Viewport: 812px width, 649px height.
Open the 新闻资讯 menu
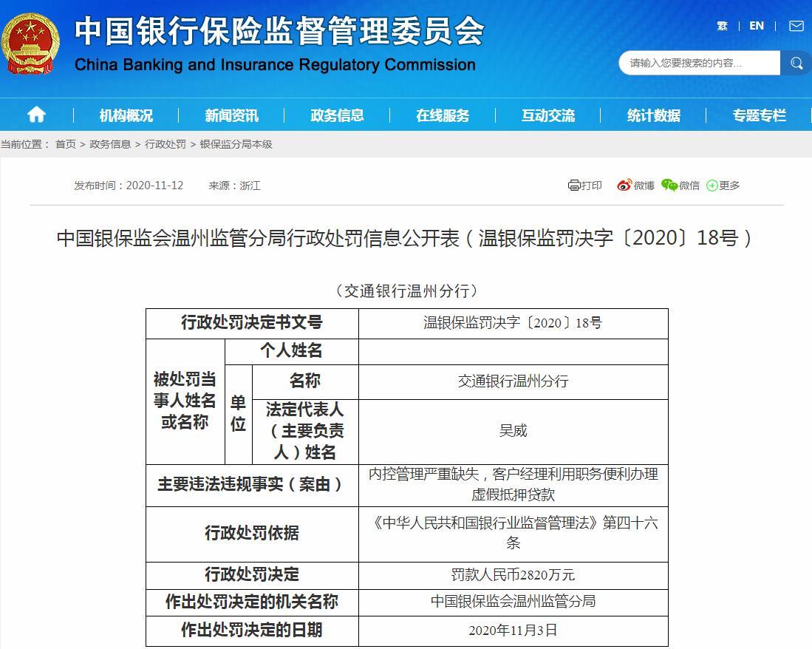[x=231, y=115]
